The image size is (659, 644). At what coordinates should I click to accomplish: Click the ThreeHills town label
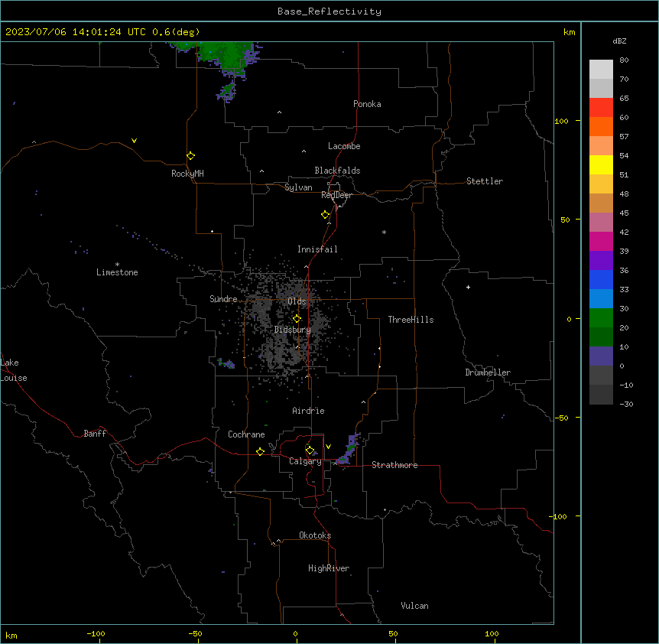(411, 320)
